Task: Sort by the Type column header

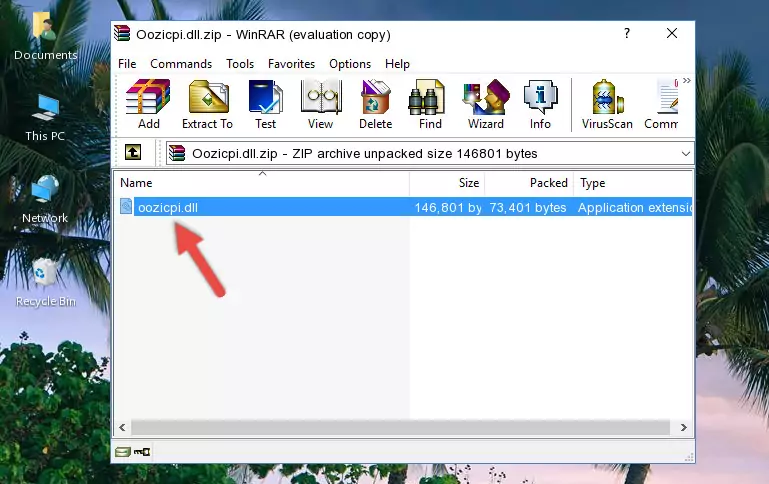Action: click(633, 183)
